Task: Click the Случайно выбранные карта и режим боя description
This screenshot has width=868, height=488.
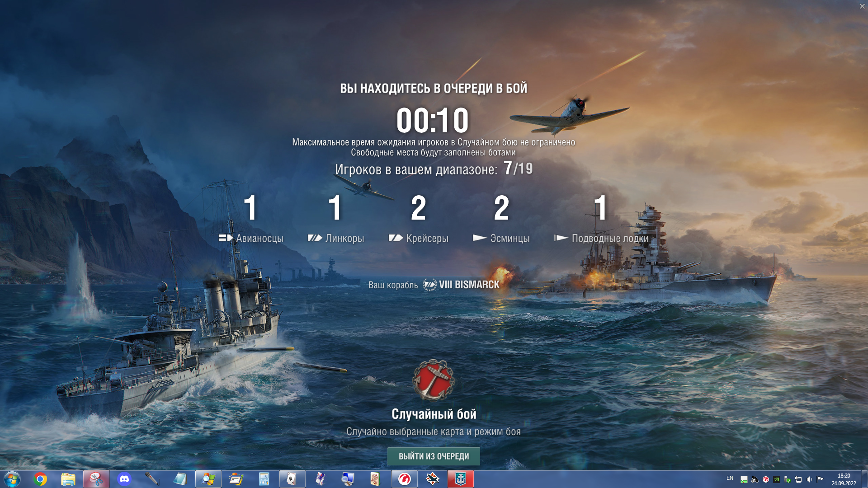Action: (x=434, y=432)
